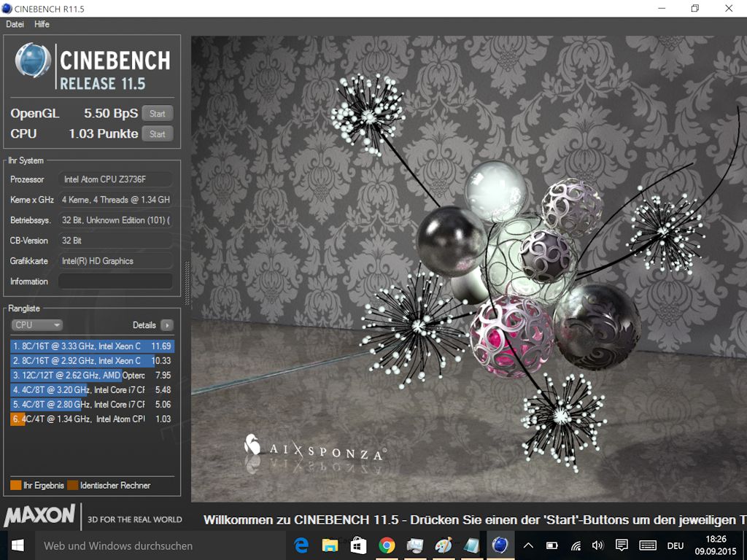Click the Kerne x GHz value field
Screen dimensions: 747x560
pos(115,200)
